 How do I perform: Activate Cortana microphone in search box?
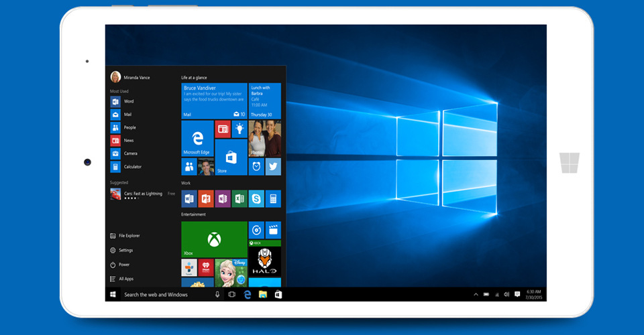pyautogui.click(x=217, y=294)
